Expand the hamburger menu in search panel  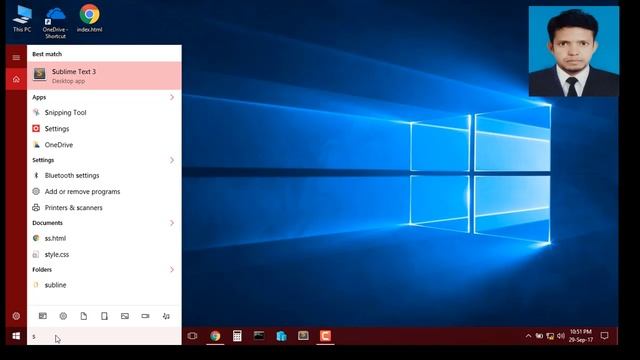coord(16,57)
